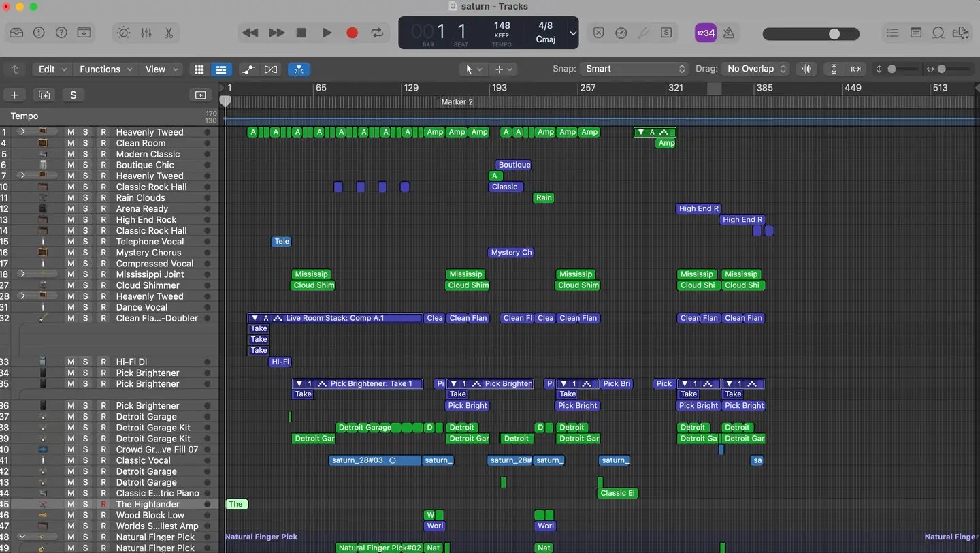Viewport: 980px width, 553px height.
Task: Click the red Record button
Action: coord(352,33)
